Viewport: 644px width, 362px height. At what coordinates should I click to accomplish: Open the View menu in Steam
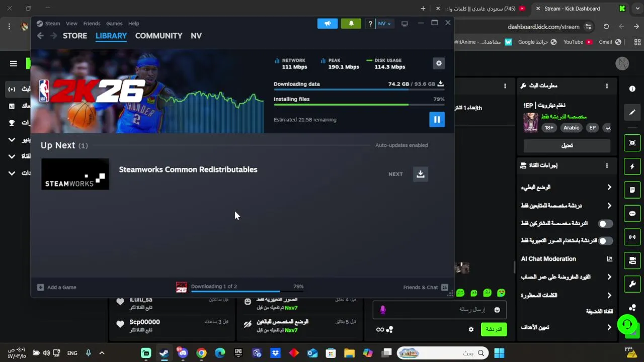[71, 24]
